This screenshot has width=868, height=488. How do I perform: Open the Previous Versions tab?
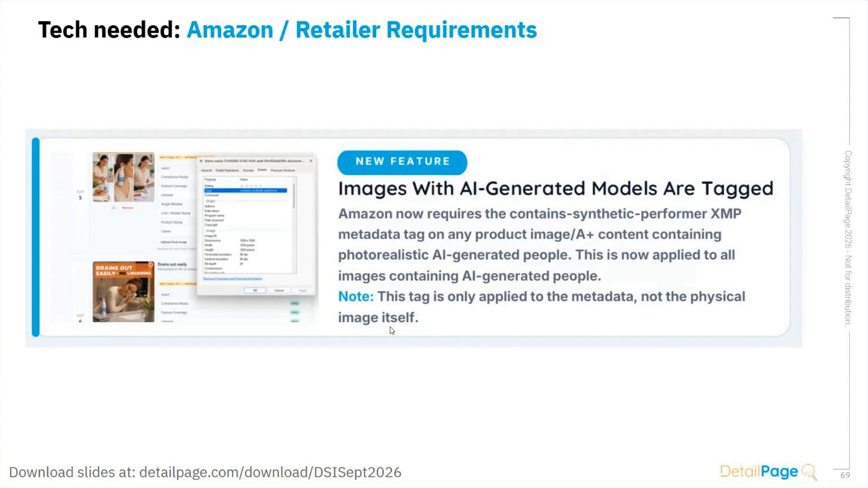click(x=283, y=170)
